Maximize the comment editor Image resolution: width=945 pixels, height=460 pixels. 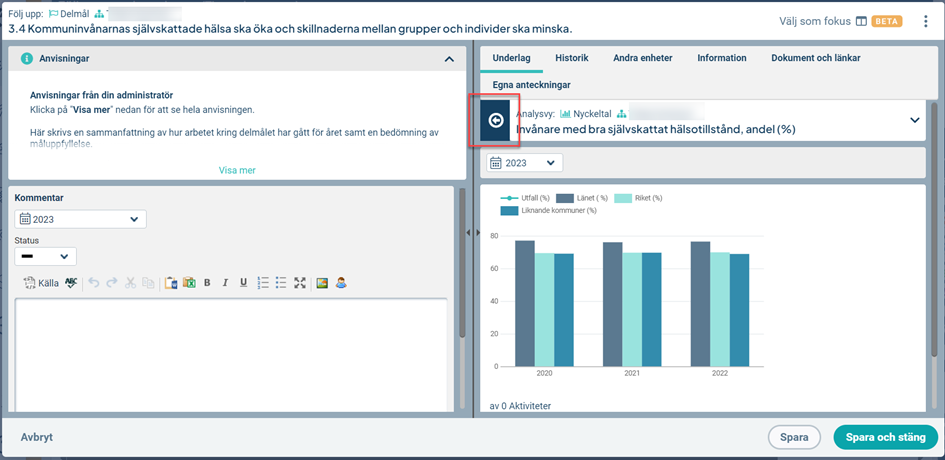pyautogui.click(x=300, y=282)
